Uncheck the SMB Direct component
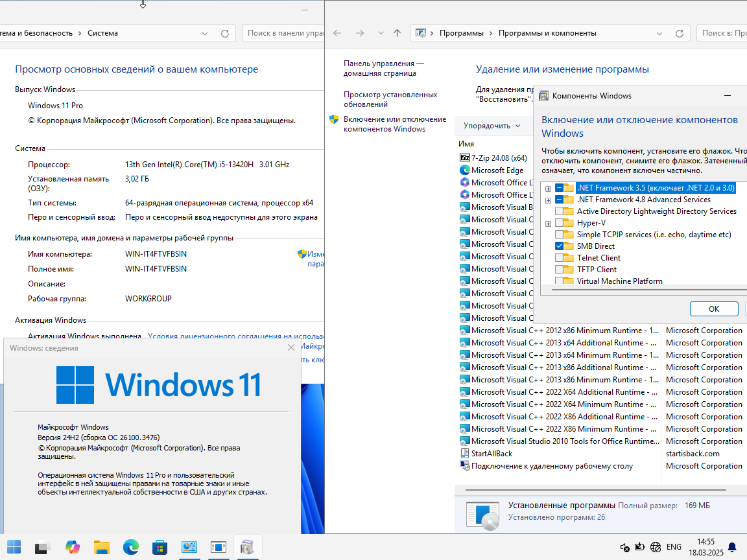Image resolution: width=747 pixels, height=560 pixels. tap(560, 246)
